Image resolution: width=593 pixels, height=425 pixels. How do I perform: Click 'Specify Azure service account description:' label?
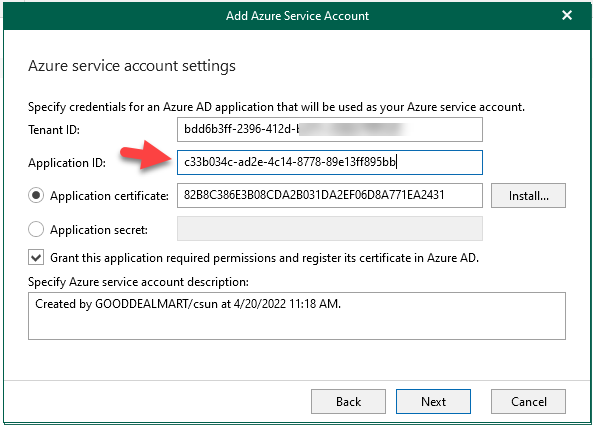pyautogui.click(x=138, y=282)
